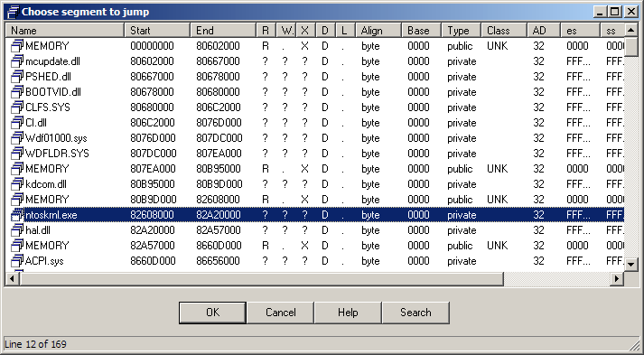Select the Wdf01000.sys segment icon

(x=17, y=138)
